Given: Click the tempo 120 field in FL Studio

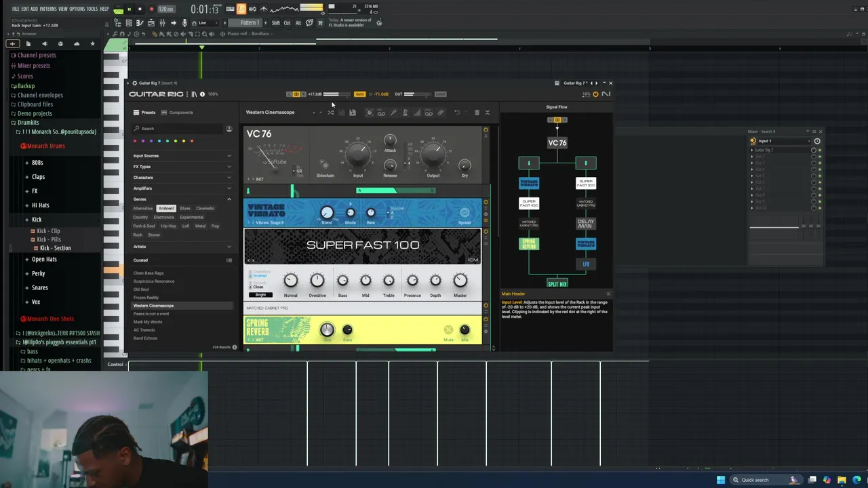Looking at the screenshot, I should pos(166,9).
